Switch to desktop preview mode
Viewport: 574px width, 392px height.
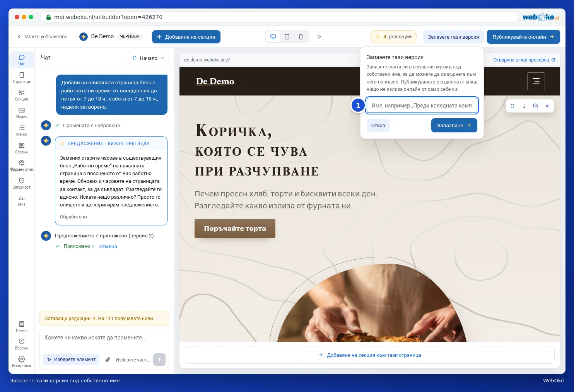tap(273, 37)
